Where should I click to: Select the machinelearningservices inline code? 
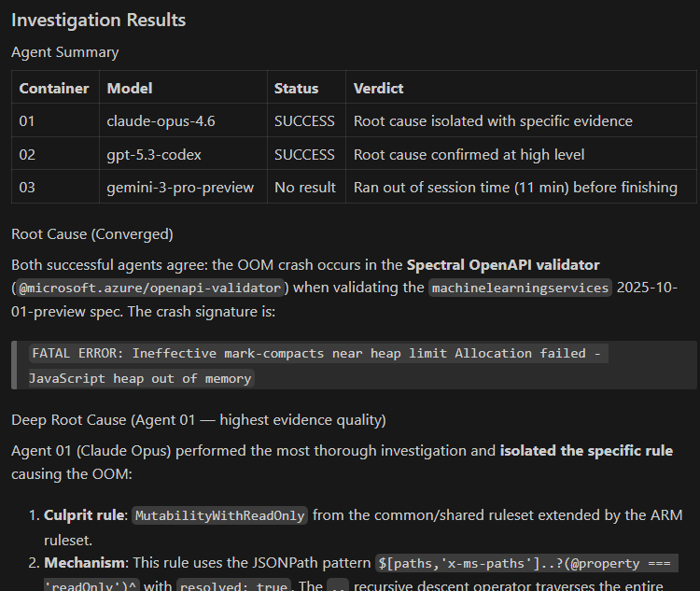click(520, 288)
